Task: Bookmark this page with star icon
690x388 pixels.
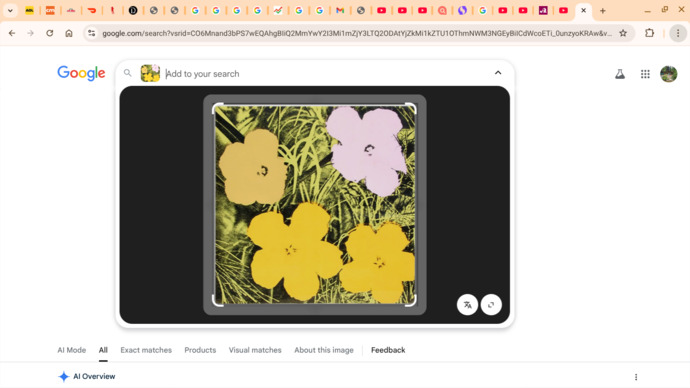Action: coord(623,33)
